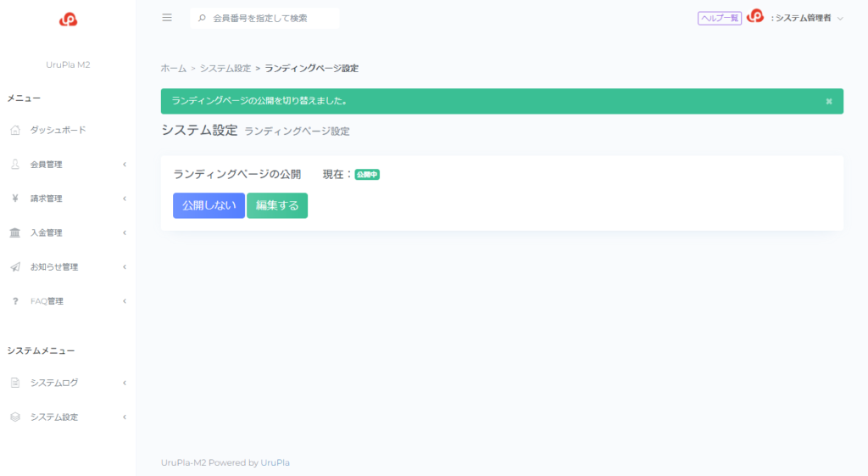The image size is (868, 476).
Task: Expand the FAQ管理 submenu chevron
Action: [125, 301]
